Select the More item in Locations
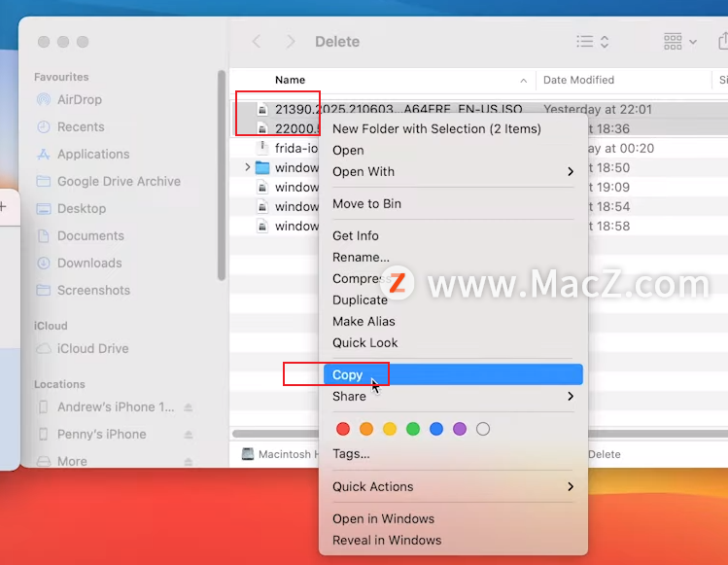This screenshot has height=565, width=728. point(72,461)
